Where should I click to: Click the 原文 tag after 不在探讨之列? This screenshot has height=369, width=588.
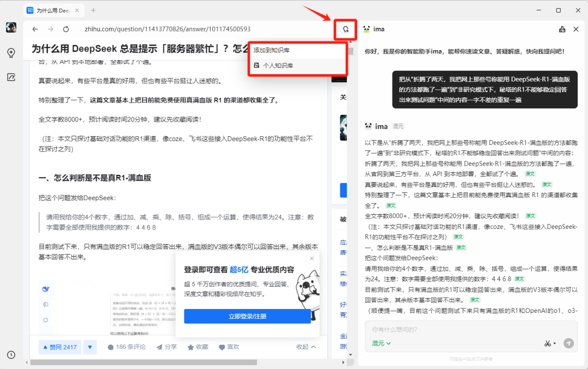(x=458, y=237)
